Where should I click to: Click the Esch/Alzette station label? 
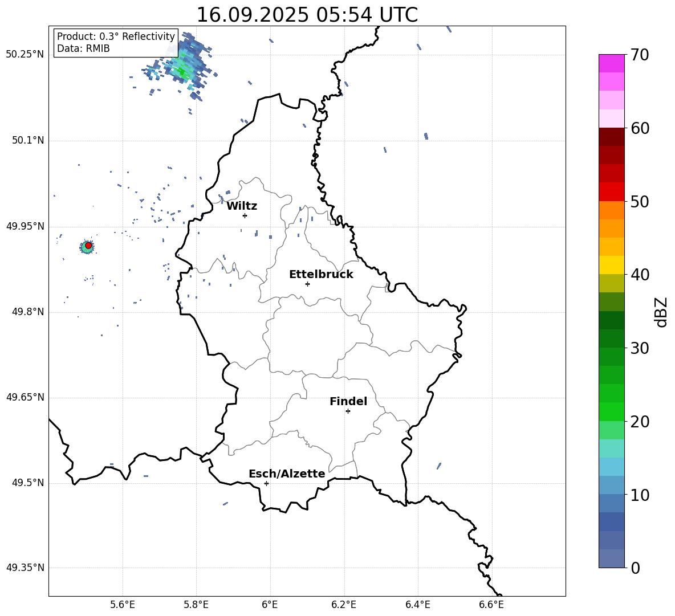pyautogui.click(x=287, y=474)
